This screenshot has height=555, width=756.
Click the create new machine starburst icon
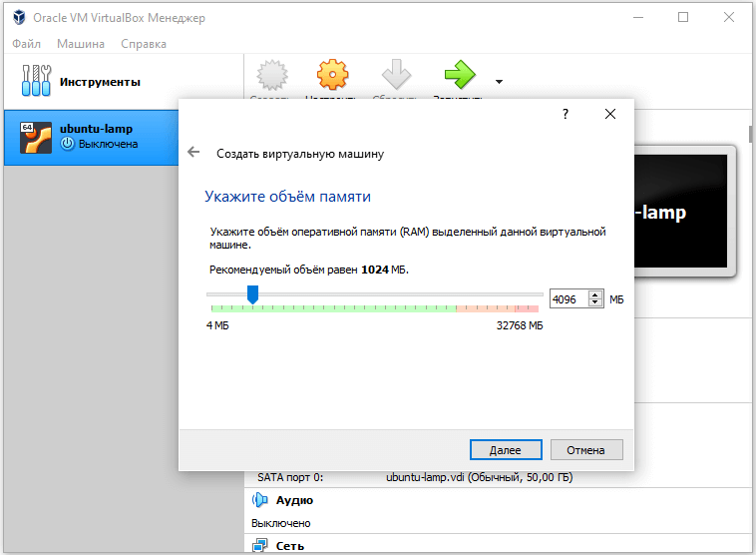272,75
